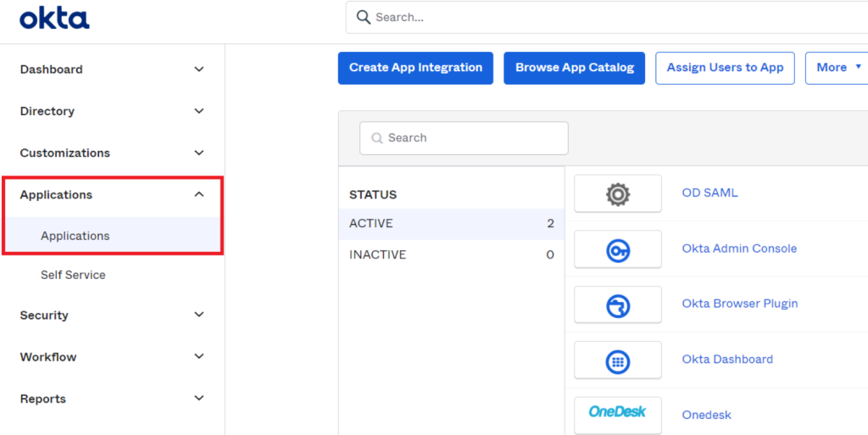Click Browse App Catalog button
868x435 pixels.
(x=575, y=68)
